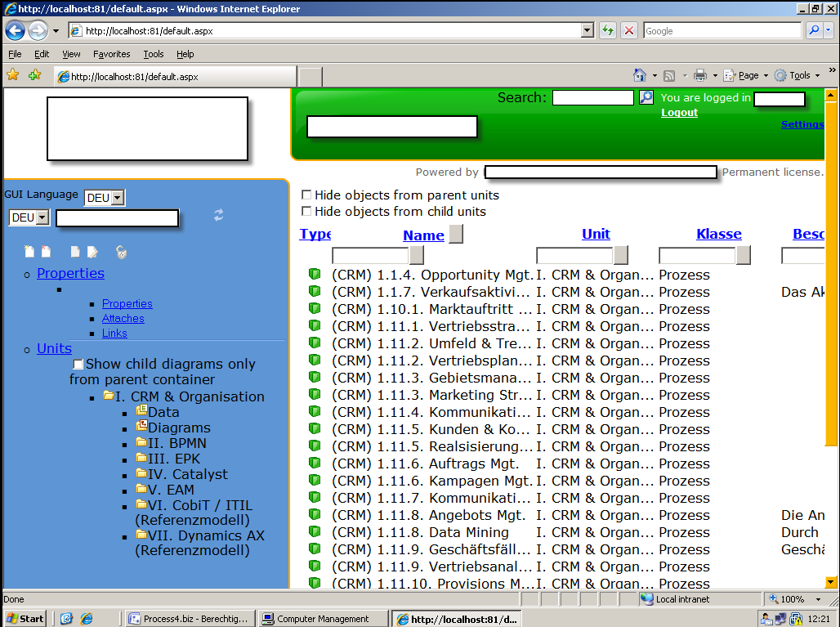This screenshot has width=840, height=627.
Task: Open the Favorites menu
Action: click(x=111, y=54)
